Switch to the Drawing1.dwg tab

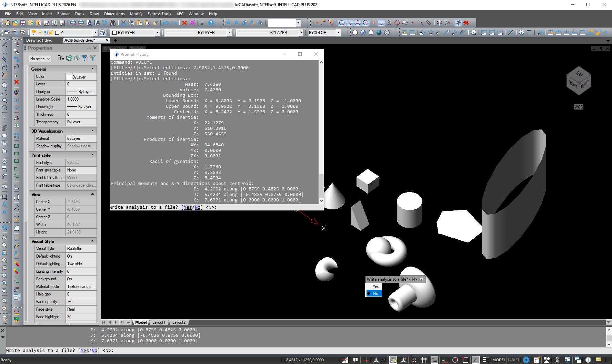[39, 40]
